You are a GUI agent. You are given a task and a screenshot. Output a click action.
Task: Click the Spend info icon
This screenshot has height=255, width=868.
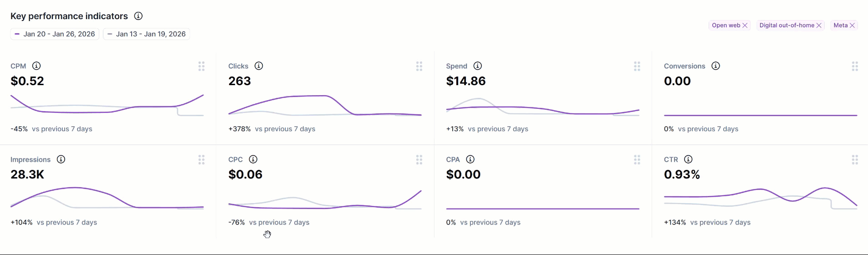(x=478, y=66)
